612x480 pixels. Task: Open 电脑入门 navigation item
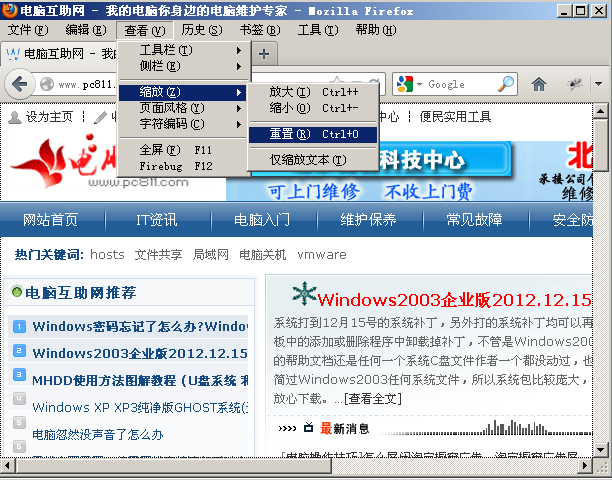tap(262, 220)
